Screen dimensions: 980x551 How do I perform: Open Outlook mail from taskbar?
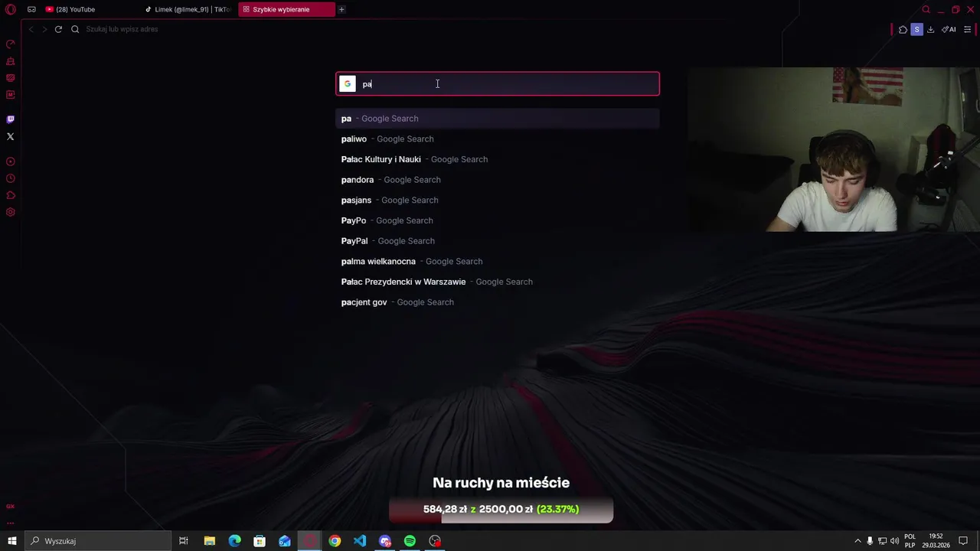click(285, 541)
